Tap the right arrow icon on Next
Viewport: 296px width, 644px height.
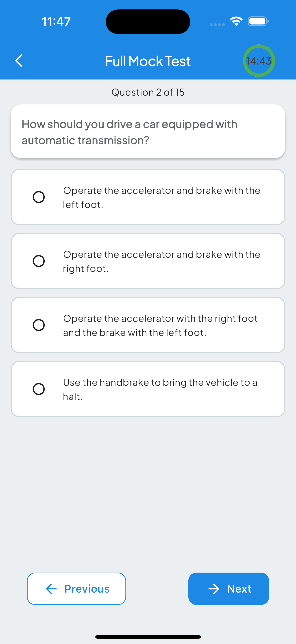pos(214,589)
